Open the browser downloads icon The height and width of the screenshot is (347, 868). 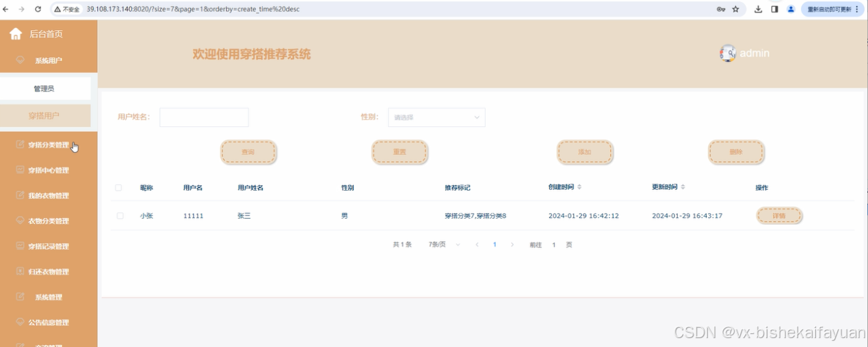click(x=759, y=9)
